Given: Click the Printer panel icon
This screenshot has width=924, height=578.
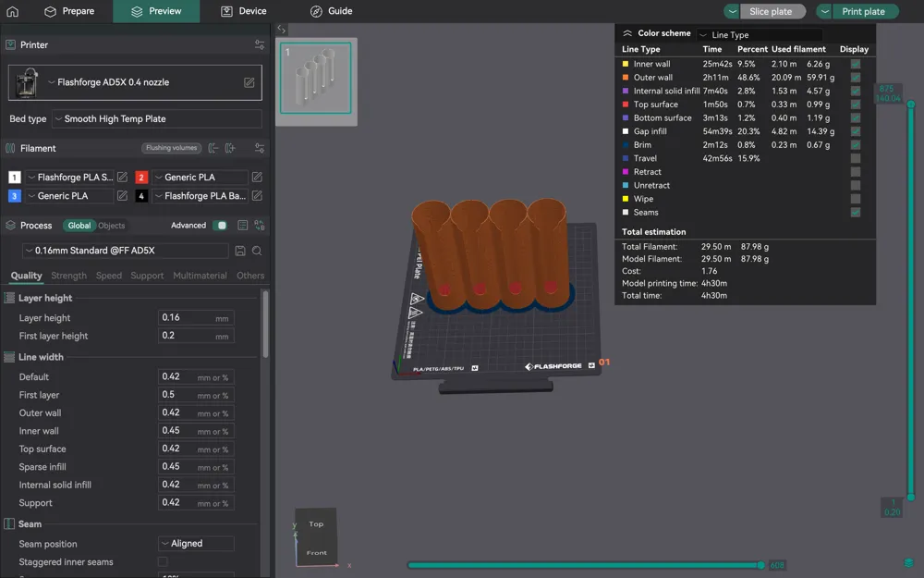Looking at the screenshot, I should (x=10, y=44).
